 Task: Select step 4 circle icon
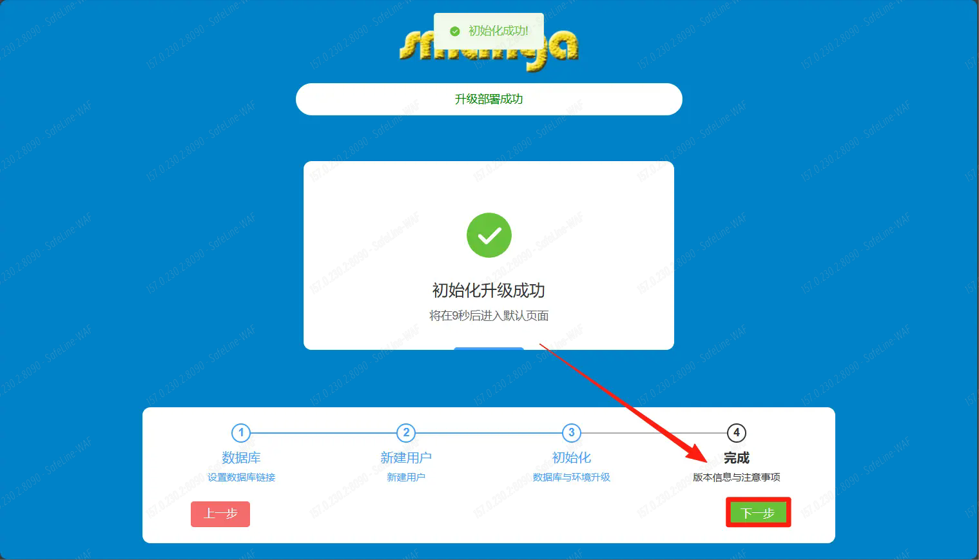coord(736,432)
